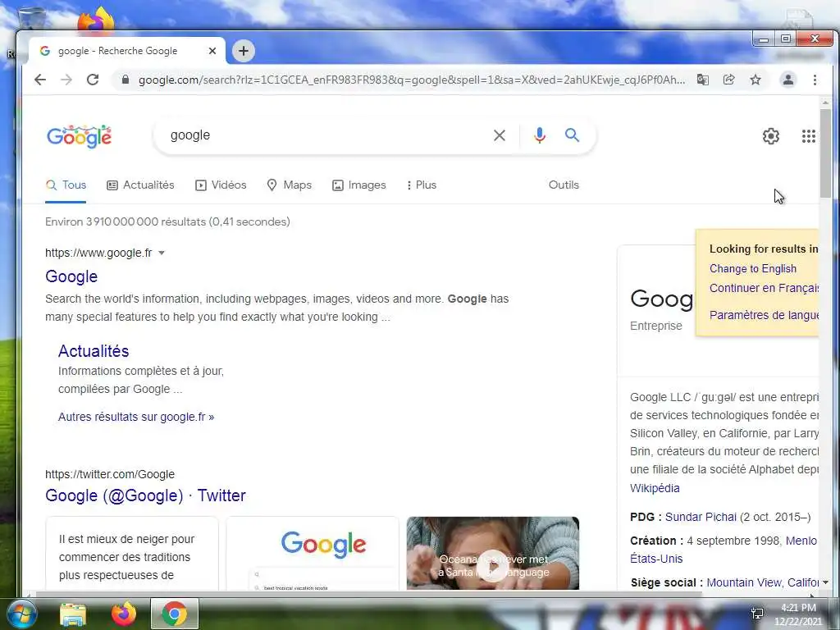Open the Chrome profile avatar icon
The height and width of the screenshot is (630, 840).
788,80
